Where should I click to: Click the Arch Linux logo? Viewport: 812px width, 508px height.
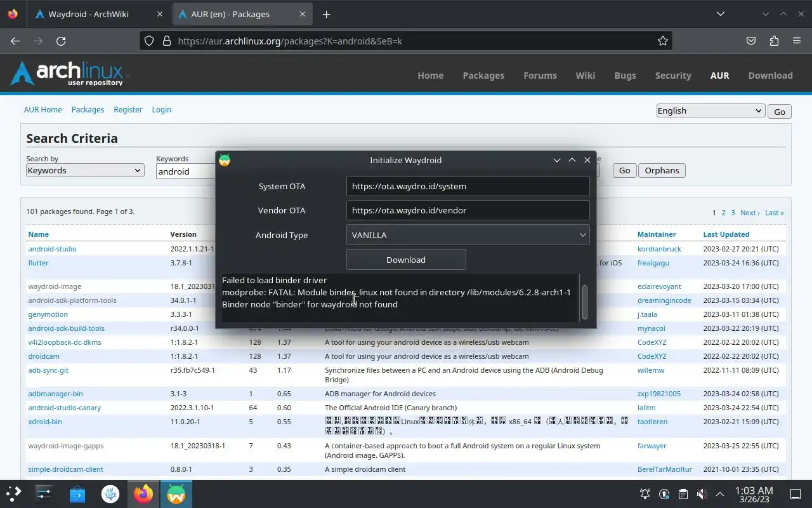click(69, 74)
